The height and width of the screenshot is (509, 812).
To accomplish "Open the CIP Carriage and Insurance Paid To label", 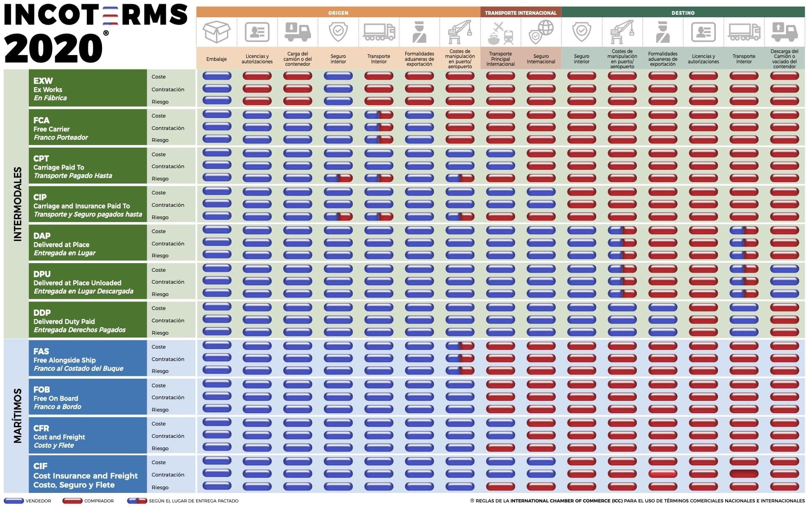I will click(88, 204).
